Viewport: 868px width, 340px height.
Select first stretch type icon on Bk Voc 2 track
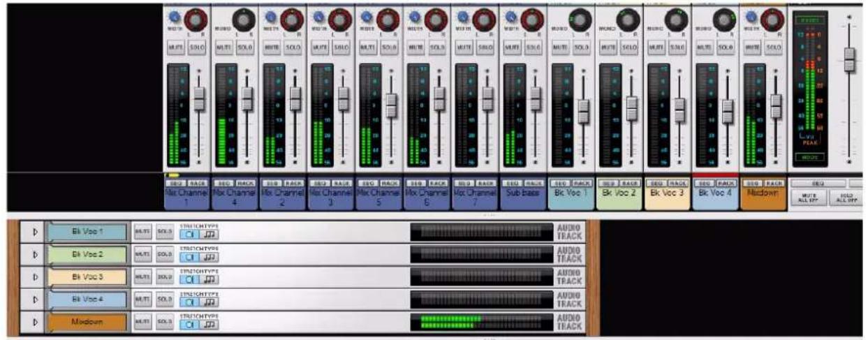point(189,258)
